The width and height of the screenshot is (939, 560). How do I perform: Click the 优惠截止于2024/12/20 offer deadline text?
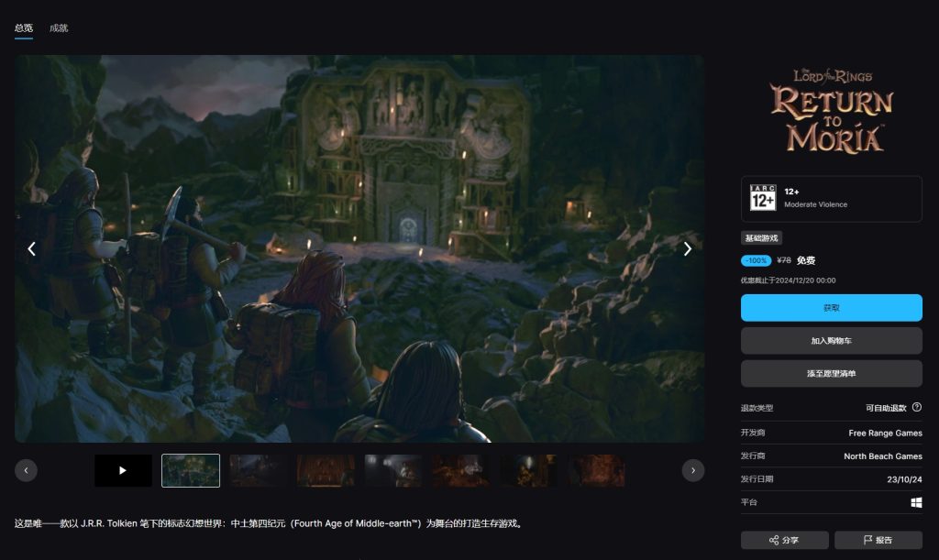pos(788,280)
